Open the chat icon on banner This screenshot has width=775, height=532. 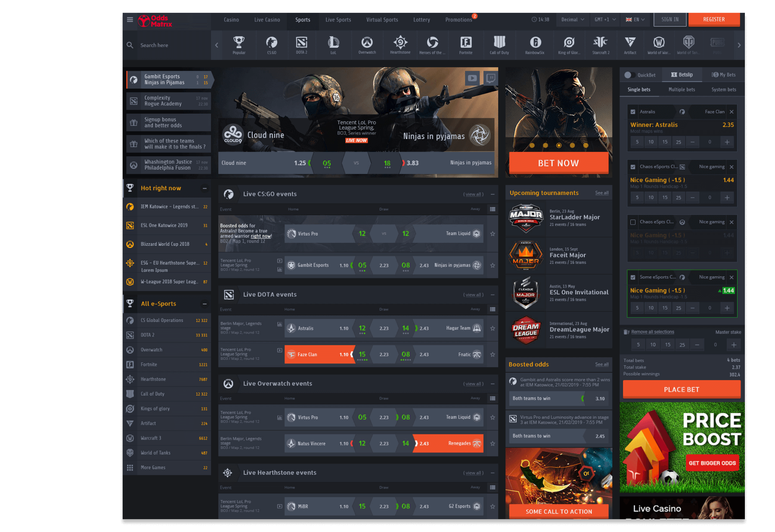tap(490, 78)
